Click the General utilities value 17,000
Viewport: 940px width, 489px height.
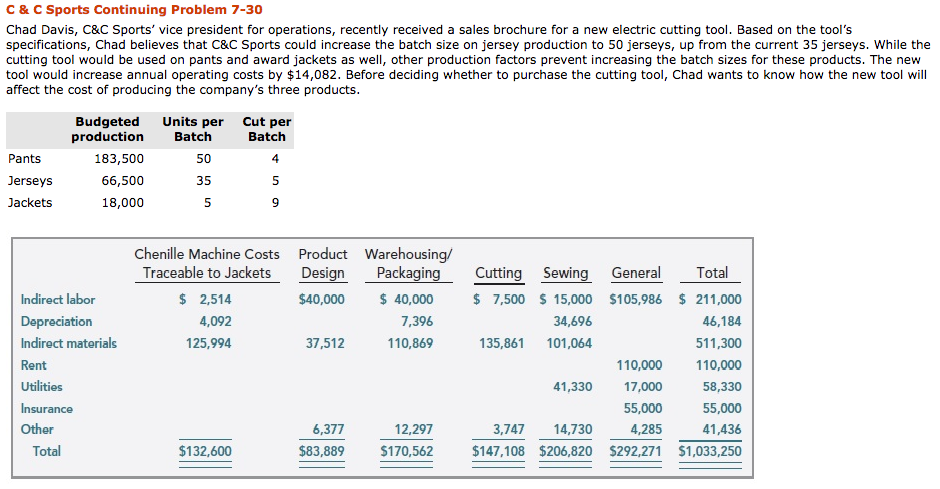click(643, 387)
